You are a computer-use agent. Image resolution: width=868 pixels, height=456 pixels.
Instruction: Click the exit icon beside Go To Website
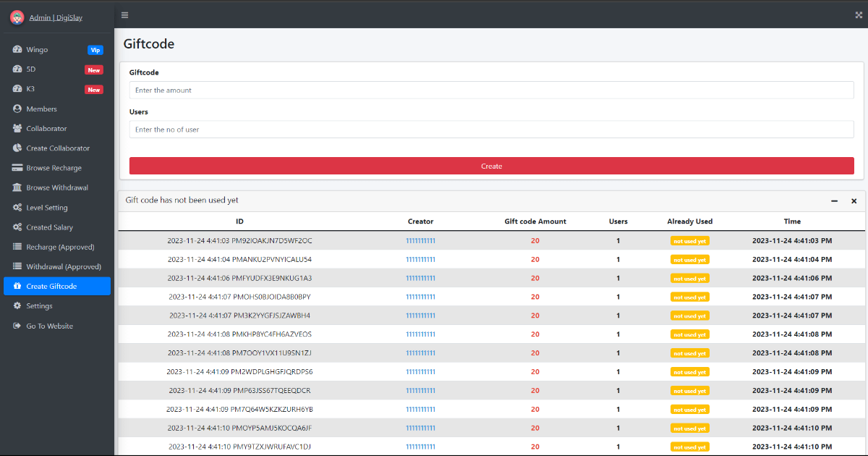(17, 326)
